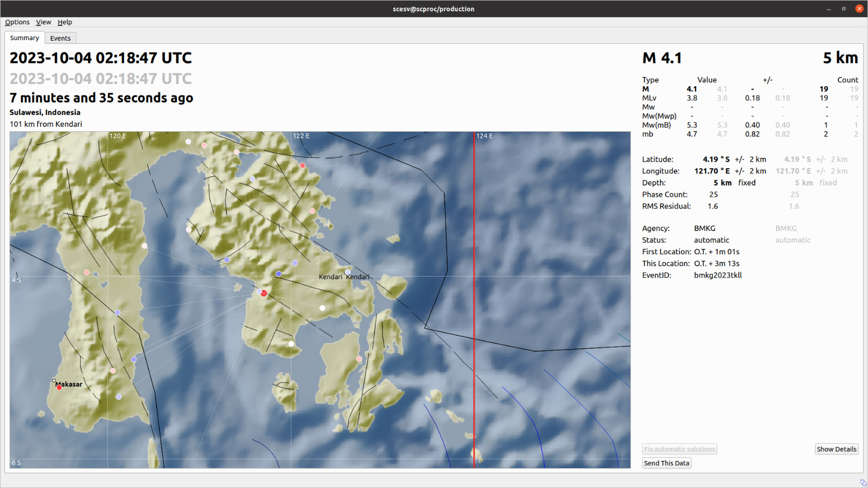Minimize the scesv window
This screenshot has height=488, width=868.
point(828,9)
